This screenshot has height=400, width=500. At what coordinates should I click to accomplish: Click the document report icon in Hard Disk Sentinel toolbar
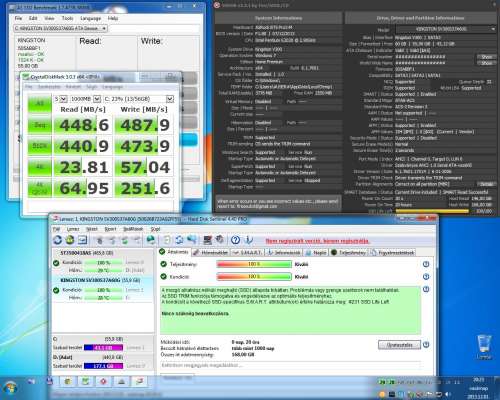click(167, 240)
